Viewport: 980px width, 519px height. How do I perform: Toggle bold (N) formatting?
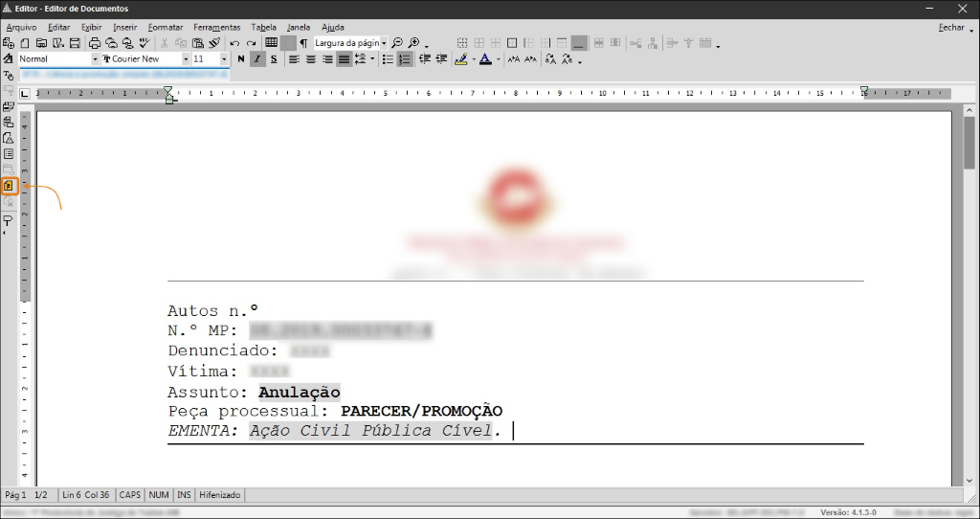(x=241, y=59)
